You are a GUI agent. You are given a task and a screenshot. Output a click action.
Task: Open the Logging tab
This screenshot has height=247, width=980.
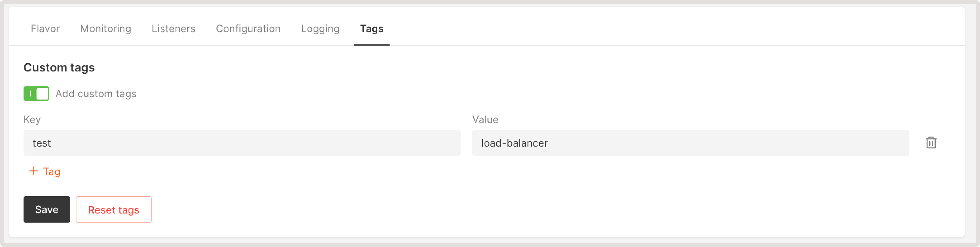[320, 28]
